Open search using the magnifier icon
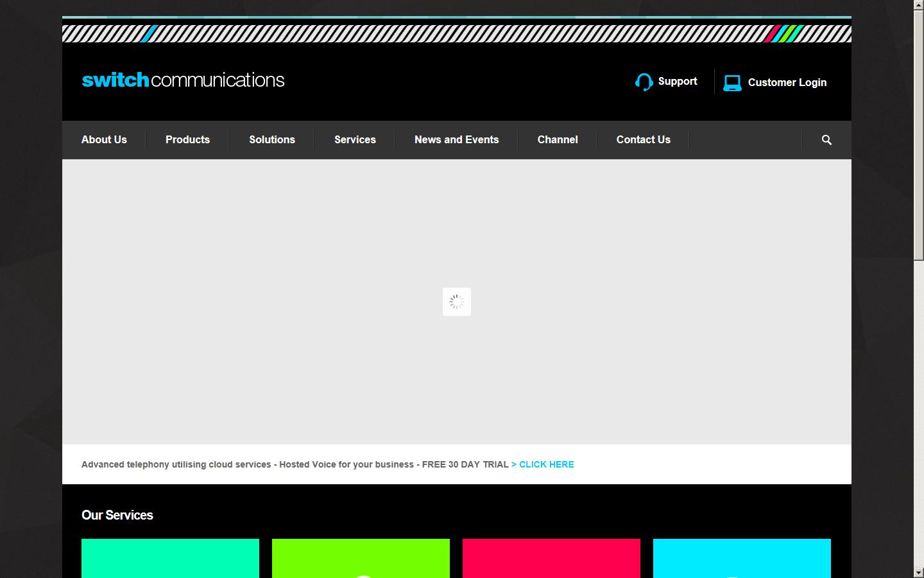 point(826,139)
